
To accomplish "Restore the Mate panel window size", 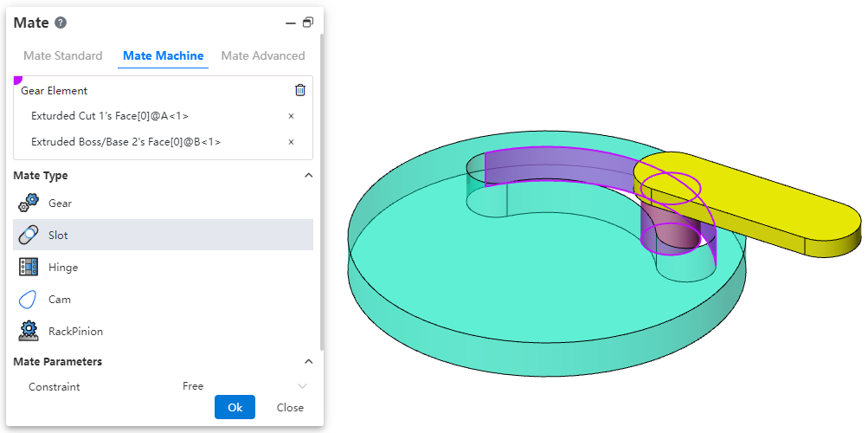I will 308,23.
